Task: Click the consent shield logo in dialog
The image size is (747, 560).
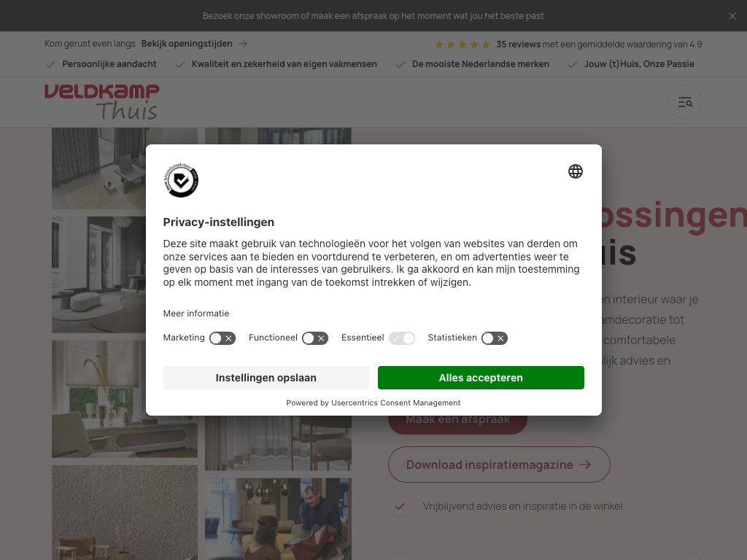Action: (181, 180)
